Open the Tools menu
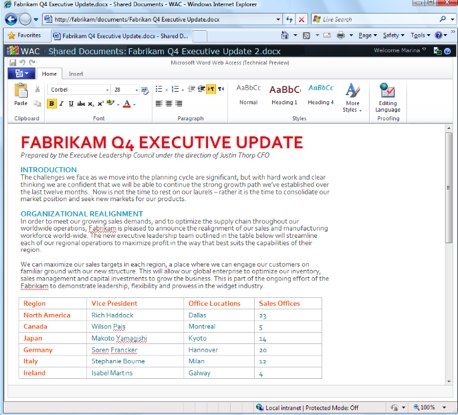This screenshot has width=458, height=415. click(420, 35)
